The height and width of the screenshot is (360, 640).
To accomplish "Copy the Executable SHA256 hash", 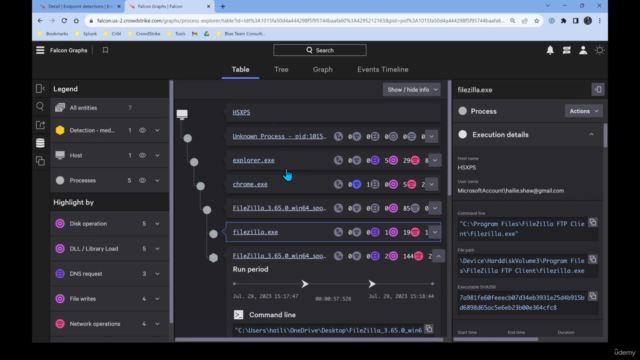I will click(593, 296).
